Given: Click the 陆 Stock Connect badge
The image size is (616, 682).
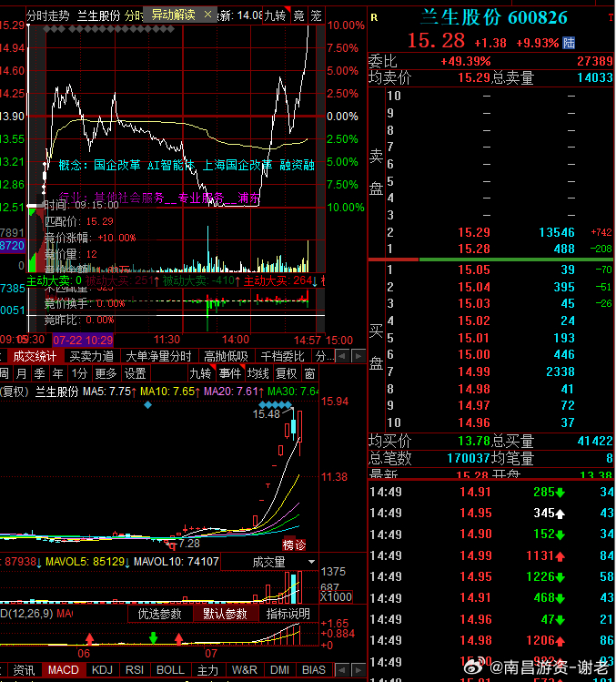Looking at the screenshot, I should tap(569, 43).
